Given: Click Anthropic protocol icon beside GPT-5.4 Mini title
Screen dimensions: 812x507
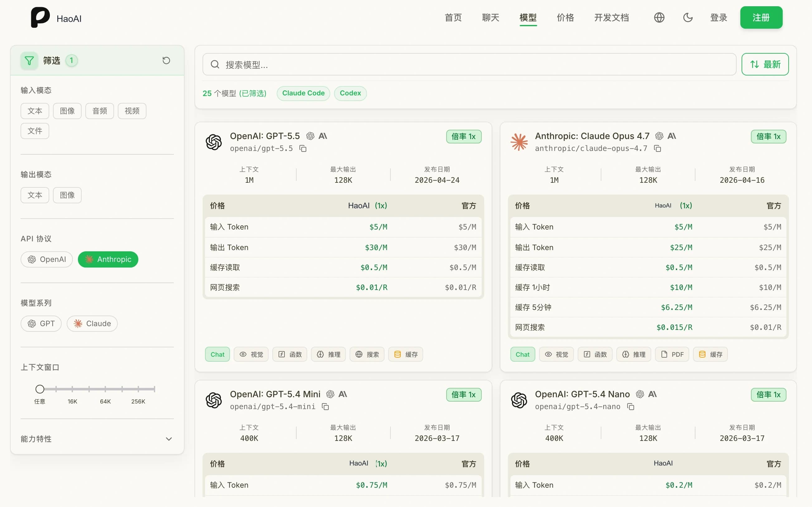Looking at the screenshot, I should (x=343, y=394).
